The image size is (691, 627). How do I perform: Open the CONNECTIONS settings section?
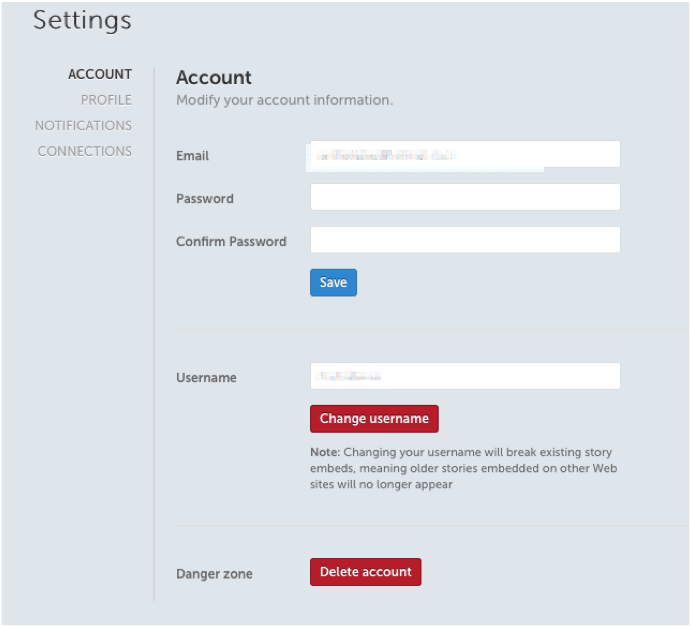(85, 152)
